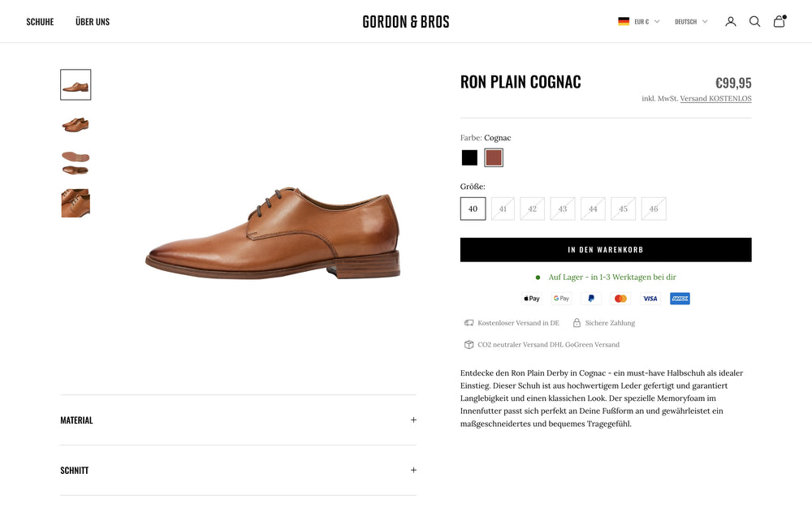812x521 pixels.
Task: Open the account profile icon
Action: [730, 21]
